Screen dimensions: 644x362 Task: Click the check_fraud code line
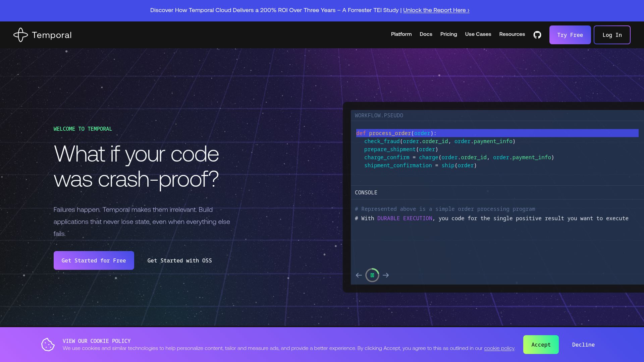pos(439,141)
